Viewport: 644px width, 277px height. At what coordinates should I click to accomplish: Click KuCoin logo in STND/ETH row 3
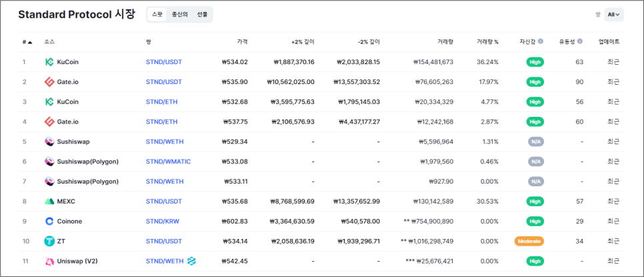[x=49, y=102]
